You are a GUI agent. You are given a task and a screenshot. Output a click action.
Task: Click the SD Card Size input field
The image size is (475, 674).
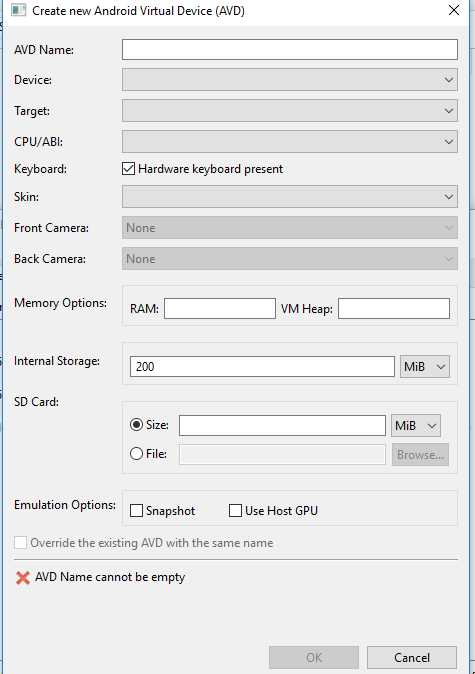pyautogui.click(x=282, y=425)
